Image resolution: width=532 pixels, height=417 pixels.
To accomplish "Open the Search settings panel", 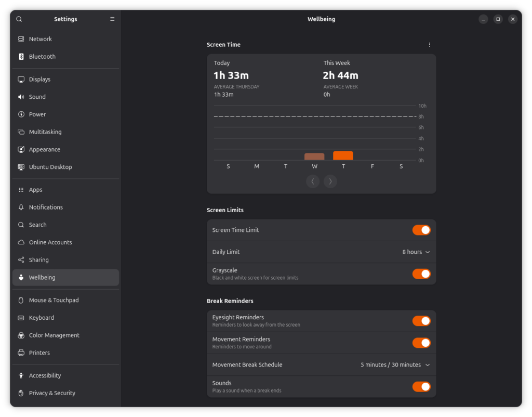I will coord(66,225).
